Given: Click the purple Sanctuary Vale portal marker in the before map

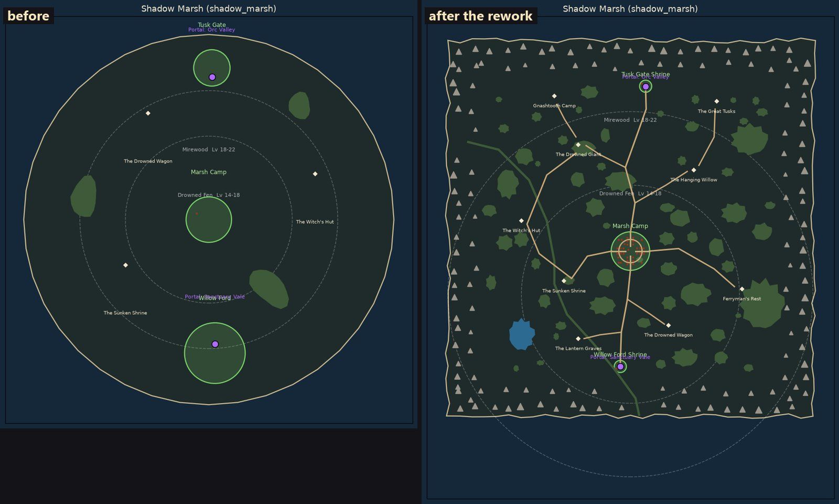Looking at the screenshot, I should point(215,344).
